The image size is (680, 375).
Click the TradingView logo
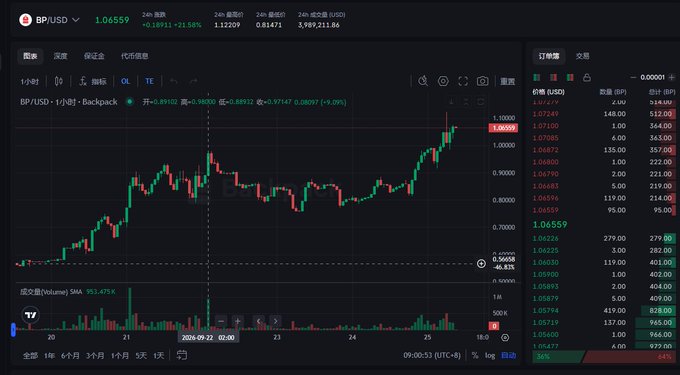30,315
